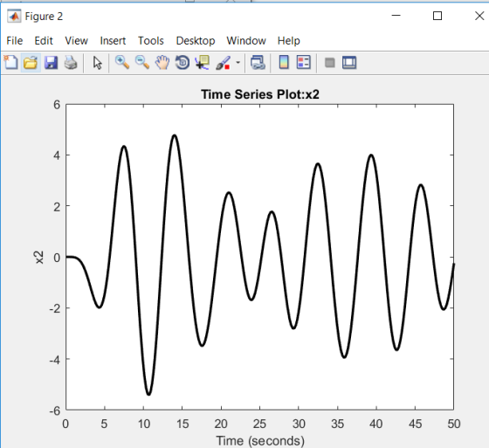489x448 pixels.
Task: Activate the Zoom In magnifier
Action: click(x=122, y=62)
